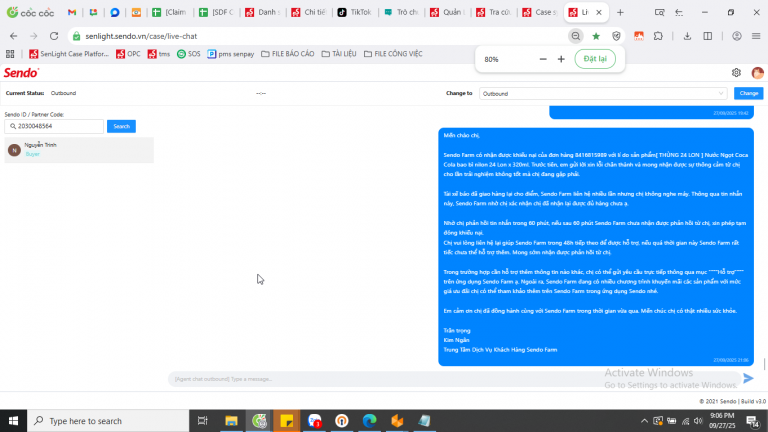Expand the FILE CÔNG VIỆC bookmark folder
768x432 pixels.
click(x=393, y=54)
